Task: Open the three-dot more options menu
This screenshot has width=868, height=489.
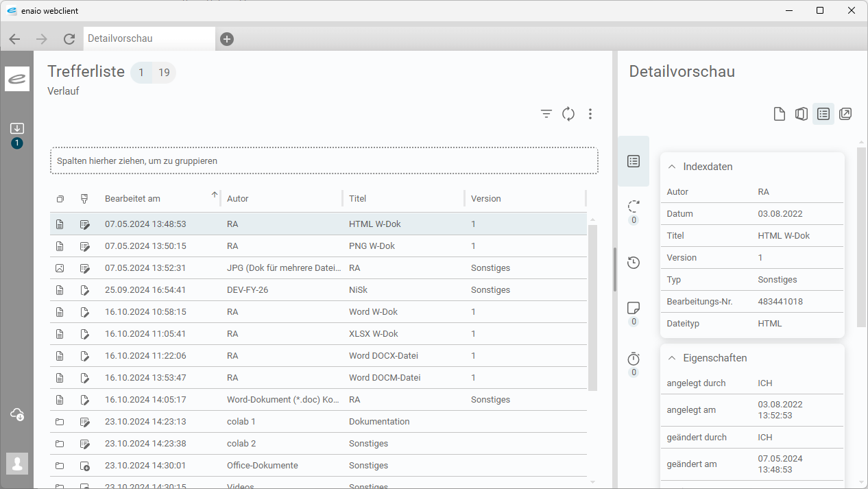Action: (590, 114)
